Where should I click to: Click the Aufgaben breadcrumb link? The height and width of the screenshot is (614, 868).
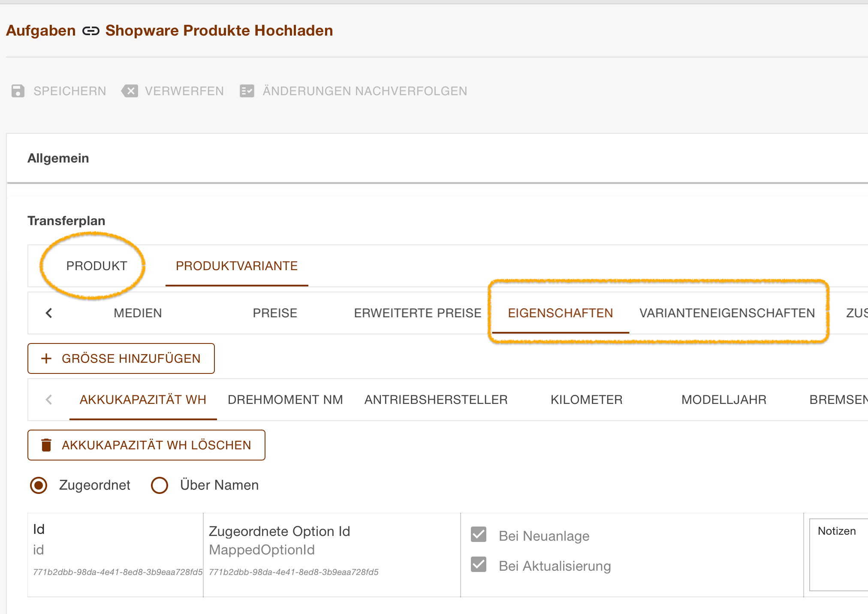(x=41, y=31)
